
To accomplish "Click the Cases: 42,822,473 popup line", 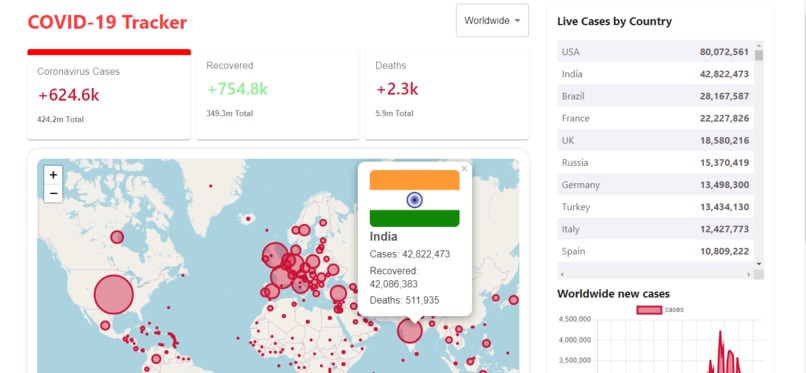I will coord(410,254).
